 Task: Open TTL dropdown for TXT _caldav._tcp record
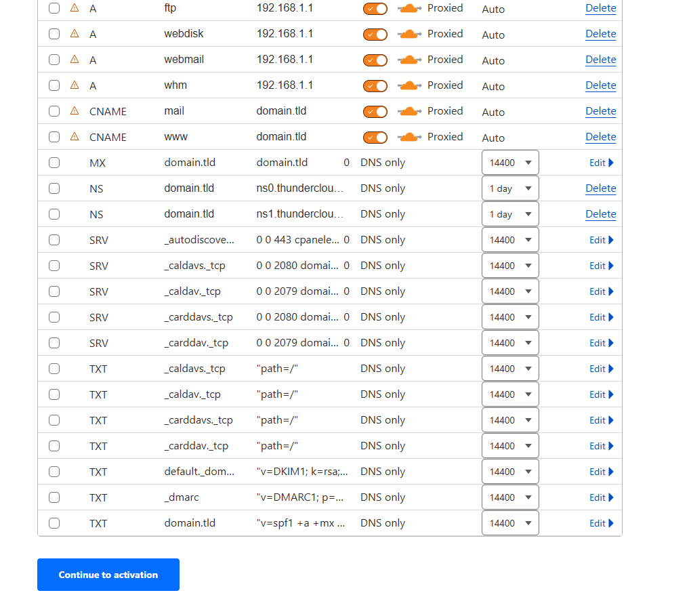pyautogui.click(x=510, y=394)
